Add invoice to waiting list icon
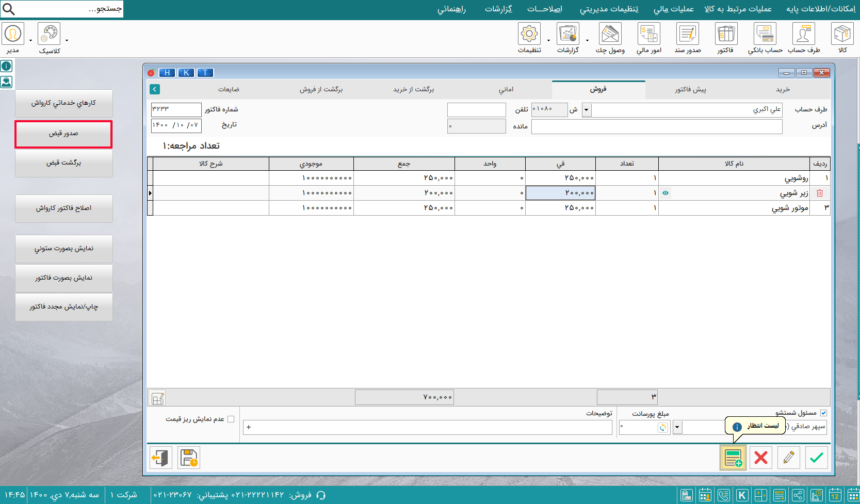860x504 pixels. (733, 458)
